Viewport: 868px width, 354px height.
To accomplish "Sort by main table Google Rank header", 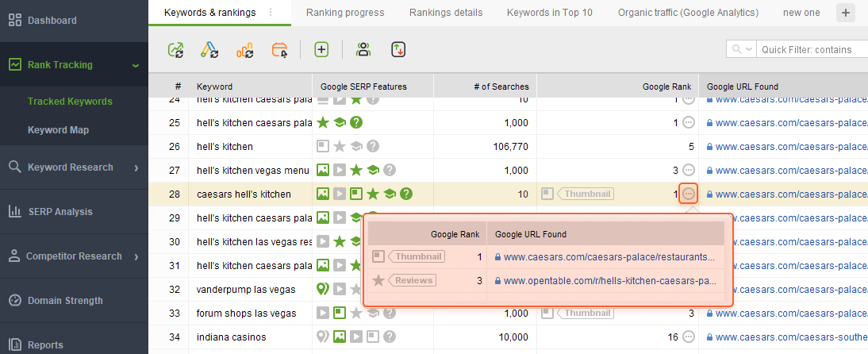I will [x=666, y=87].
